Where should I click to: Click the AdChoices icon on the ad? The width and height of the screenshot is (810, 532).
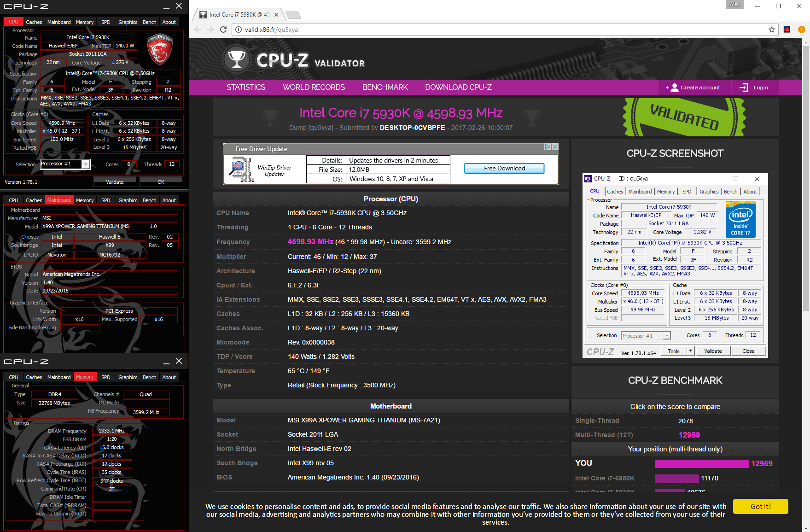click(548, 147)
